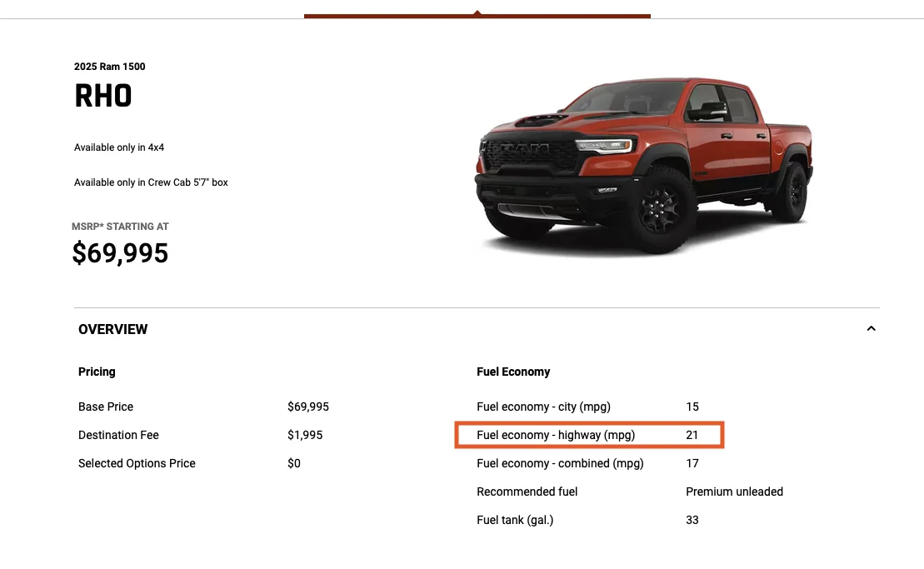The height and width of the screenshot is (569, 924).
Task: Click the red Ram RHO truck image
Action: 643,165
